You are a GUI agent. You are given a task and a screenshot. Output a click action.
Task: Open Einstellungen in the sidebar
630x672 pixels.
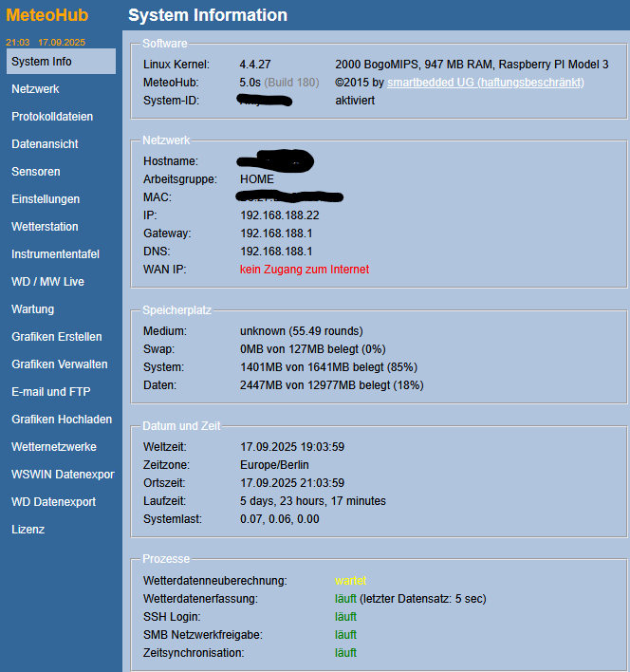coord(46,199)
